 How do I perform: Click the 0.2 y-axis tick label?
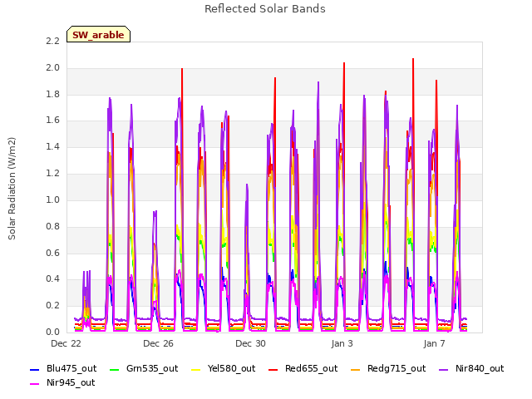[x=52, y=305]
